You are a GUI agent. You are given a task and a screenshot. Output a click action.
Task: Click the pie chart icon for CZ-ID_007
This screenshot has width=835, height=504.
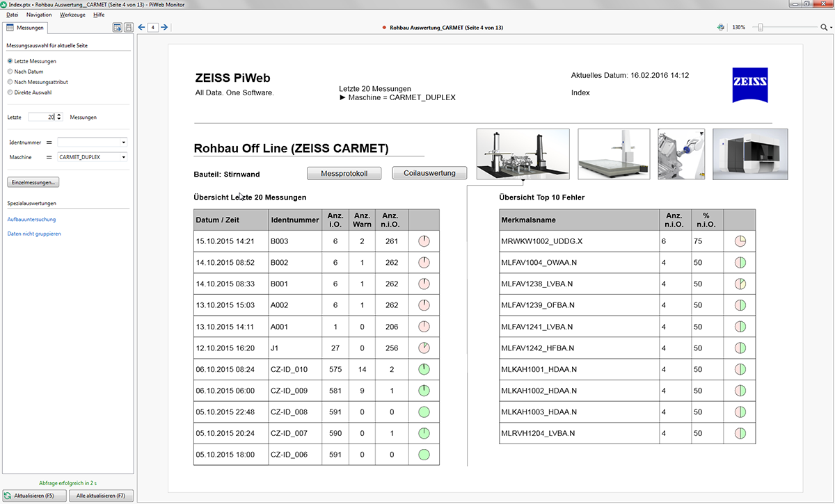click(x=424, y=434)
